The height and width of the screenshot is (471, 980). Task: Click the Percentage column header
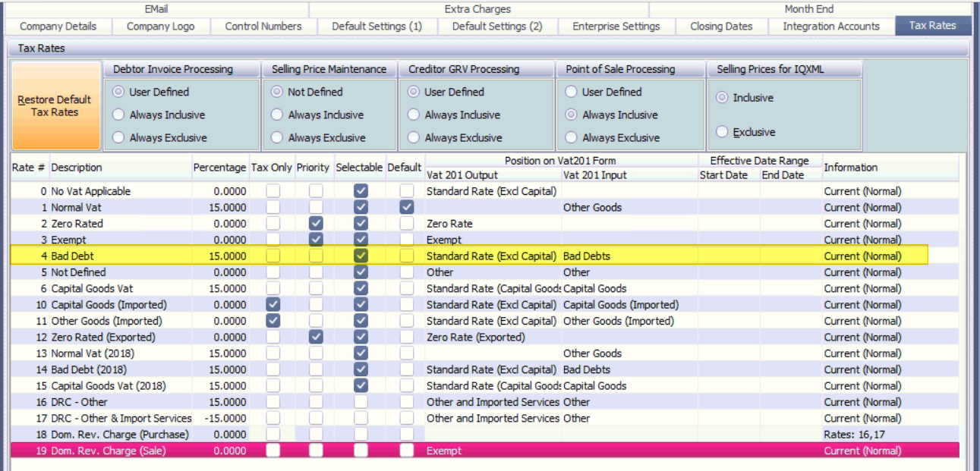click(219, 168)
